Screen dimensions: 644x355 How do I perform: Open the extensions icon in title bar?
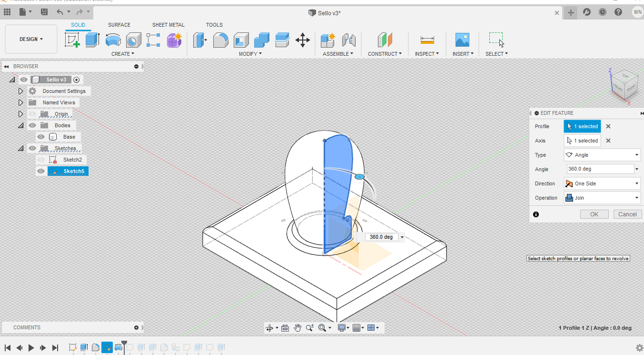pos(587,12)
